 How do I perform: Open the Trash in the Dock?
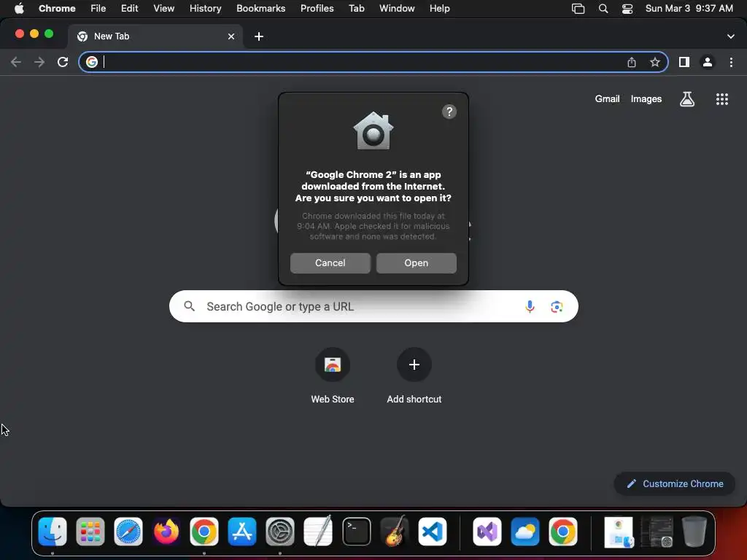694,532
